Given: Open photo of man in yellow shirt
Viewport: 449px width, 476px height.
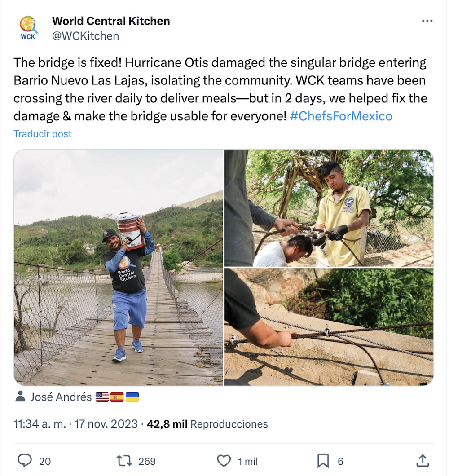Looking at the screenshot, I should tap(329, 207).
